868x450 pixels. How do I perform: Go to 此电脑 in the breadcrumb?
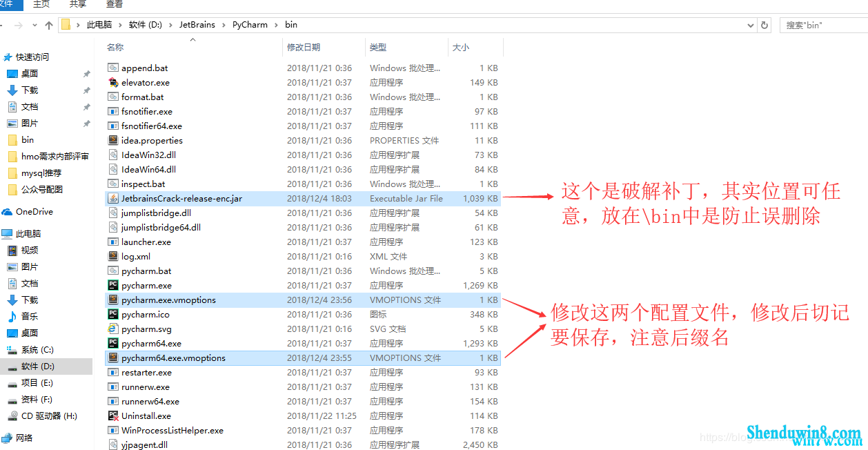99,25
